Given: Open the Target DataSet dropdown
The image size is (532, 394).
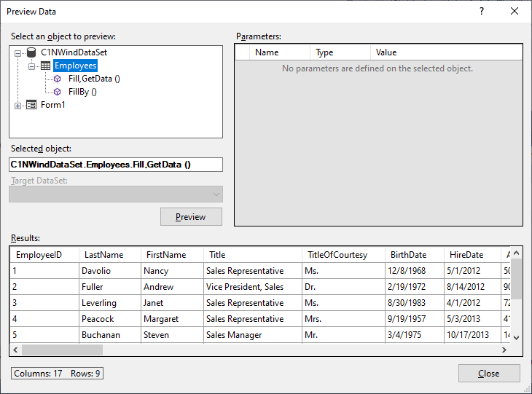Looking at the screenshot, I should 216,194.
